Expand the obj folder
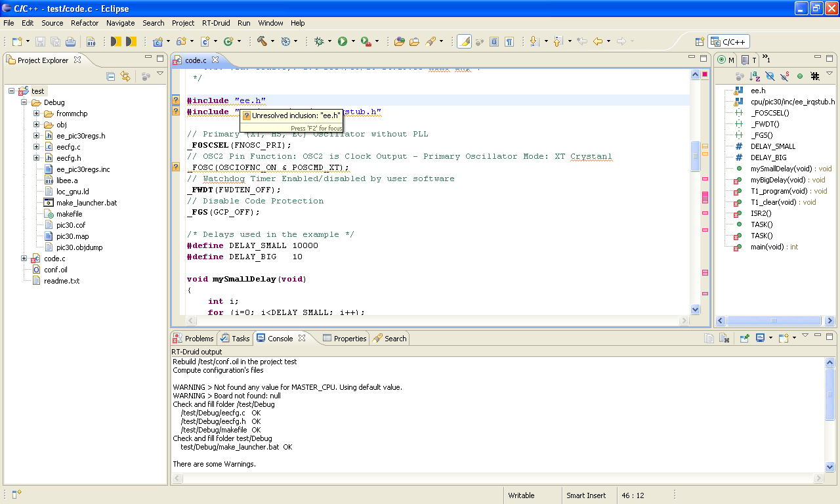840x504 pixels. 37,125
